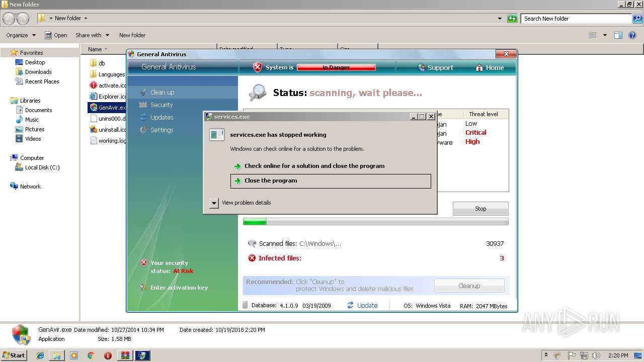Click the refresh arrows icon beside Updates
Image resolution: width=644 pixels, height=362 pixels.
point(143,117)
